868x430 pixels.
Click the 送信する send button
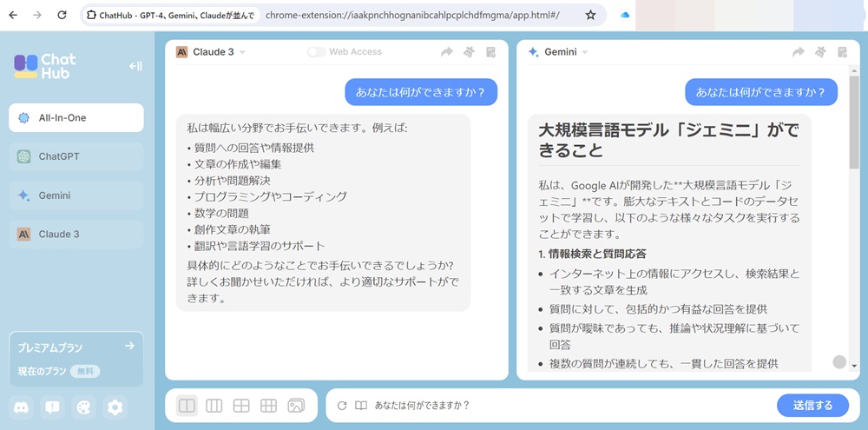click(x=812, y=406)
